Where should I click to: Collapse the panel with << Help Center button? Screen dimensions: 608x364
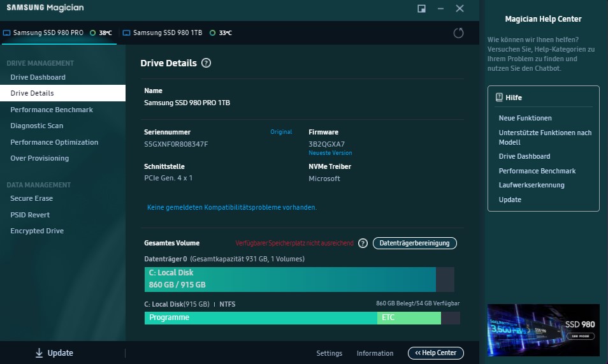(435, 353)
